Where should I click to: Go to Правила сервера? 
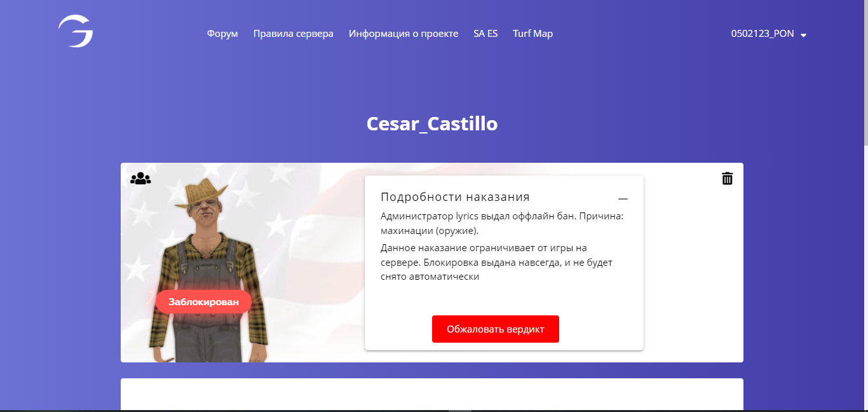(x=293, y=34)
